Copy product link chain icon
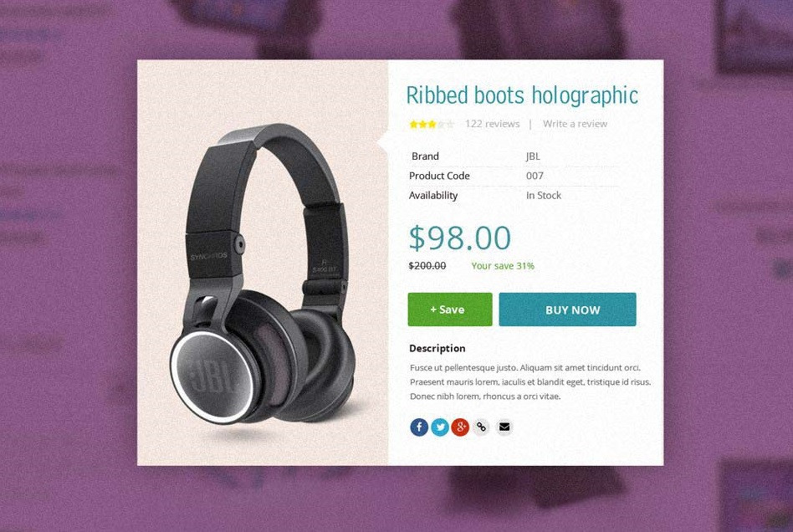The image size is (793, 532). tap(482, 427)
